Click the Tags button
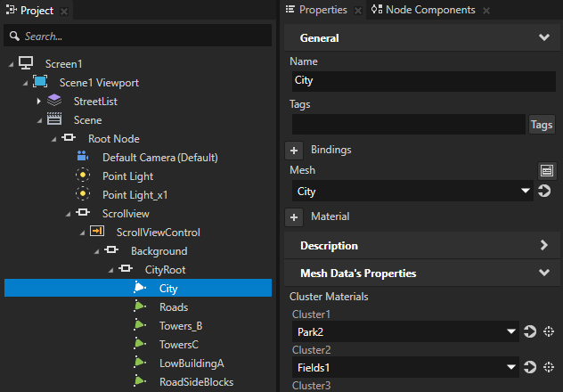The width and height of the screenshot is (563, 392). point(542,125)
